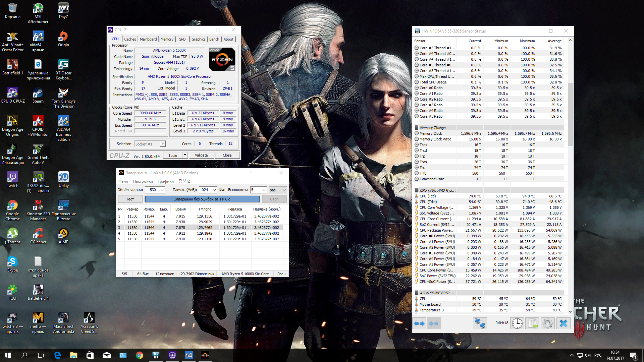
Task: Open the CPU-Z Tools dropdown arrow
Action: point(185,155)
